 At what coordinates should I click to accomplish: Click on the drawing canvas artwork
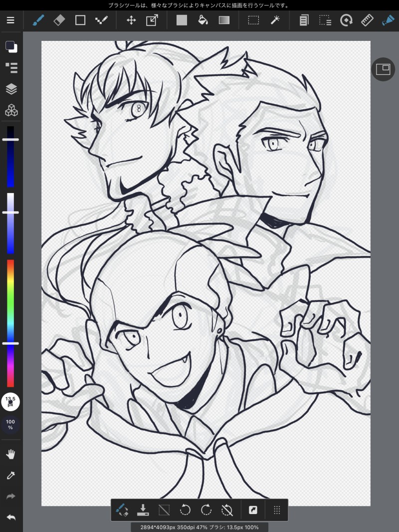pos(206,273)
